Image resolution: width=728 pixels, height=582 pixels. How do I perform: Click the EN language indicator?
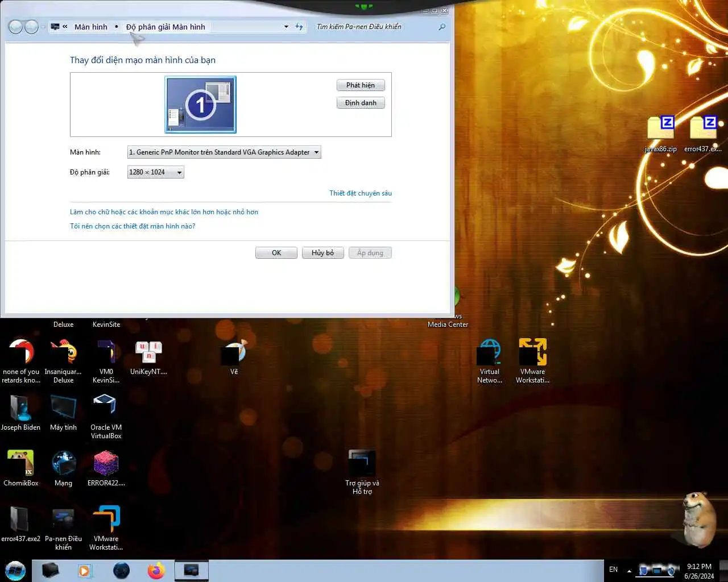[613, 569]
